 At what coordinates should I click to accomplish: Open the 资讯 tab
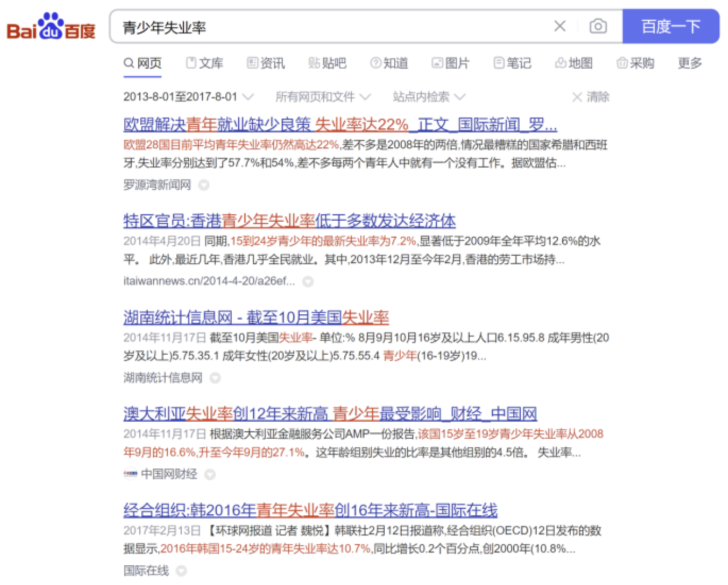[x=266, y=63]
